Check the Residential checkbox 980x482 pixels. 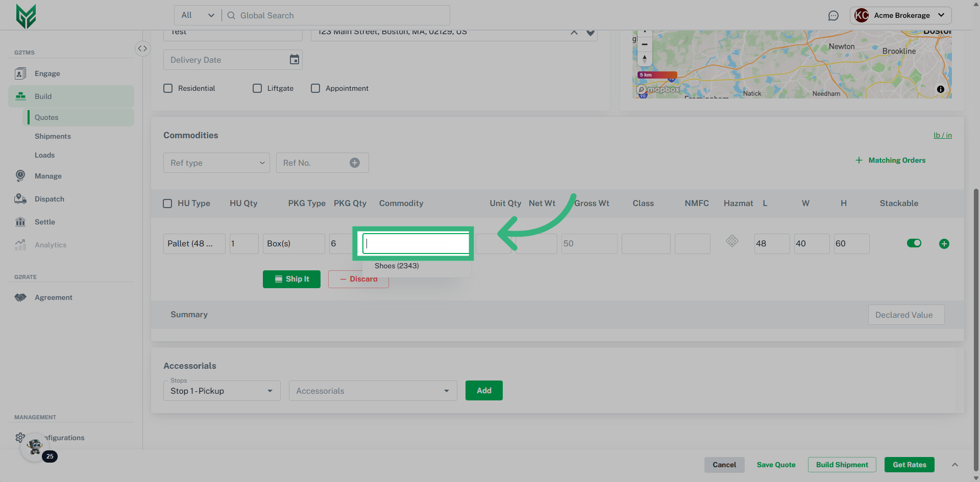(x=168, y=88)
